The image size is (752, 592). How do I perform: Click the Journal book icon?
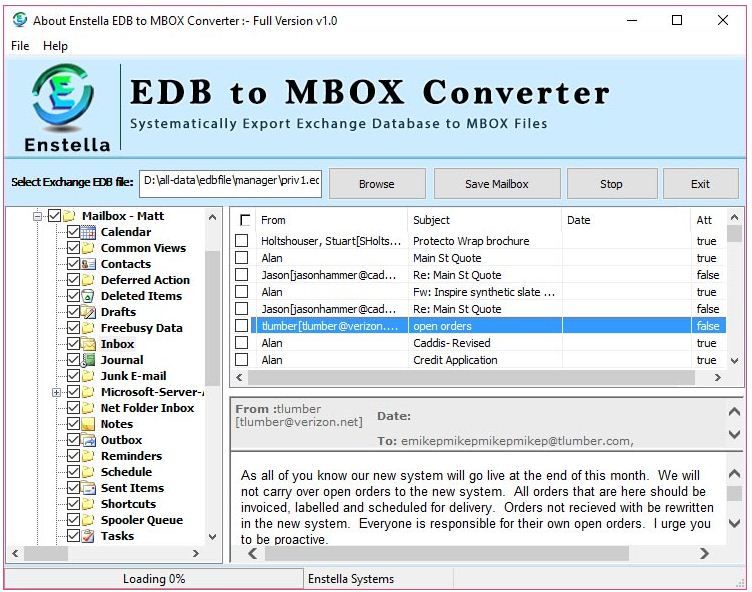point(88,360)
